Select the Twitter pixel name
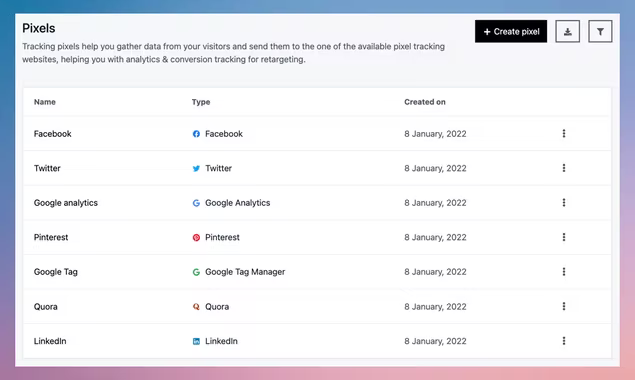635x380 pixels. (47, 168)
